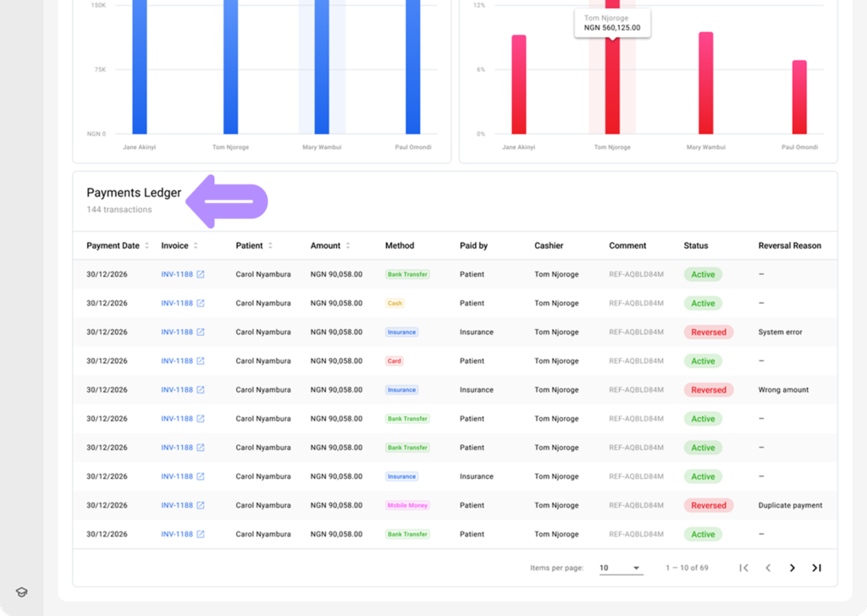
Task: Click Active status in Cash row
Action: [703, 303]
